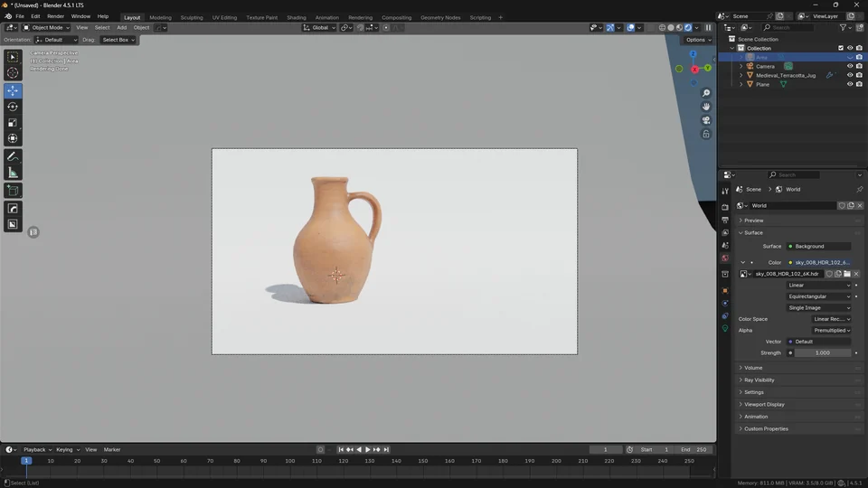
Task: Open the Equirectangular projection dropdown
Action: [x=819, y=296]
